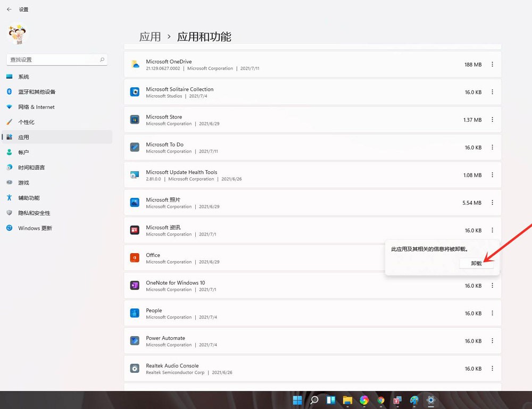The width and height of the screenshot is (532, 409).
Task: Open the three-dot menu for Microsoft Store
Action: [x=492, y=120]
